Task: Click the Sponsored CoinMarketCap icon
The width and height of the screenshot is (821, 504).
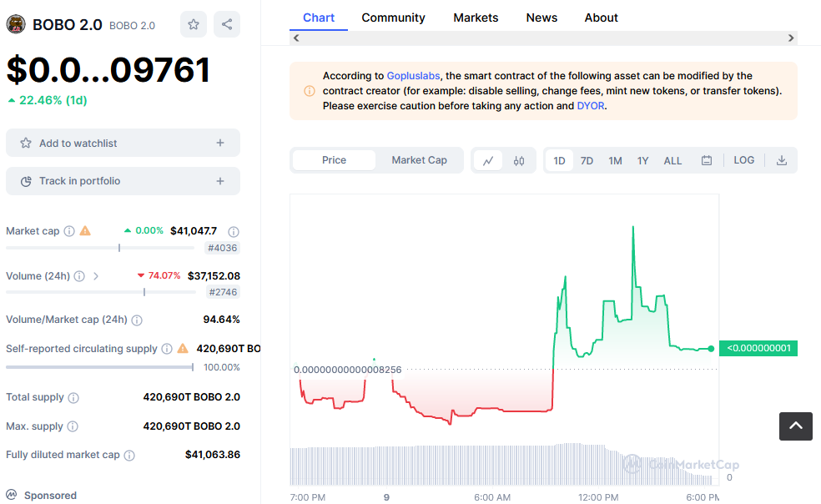Action: tap(12, 495)
